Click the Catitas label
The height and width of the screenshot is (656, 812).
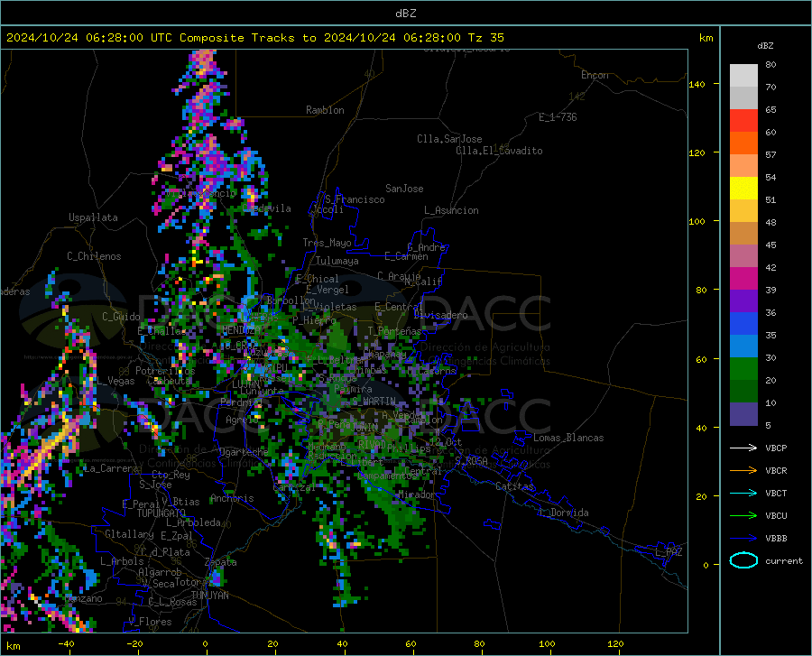click(515, 486)
